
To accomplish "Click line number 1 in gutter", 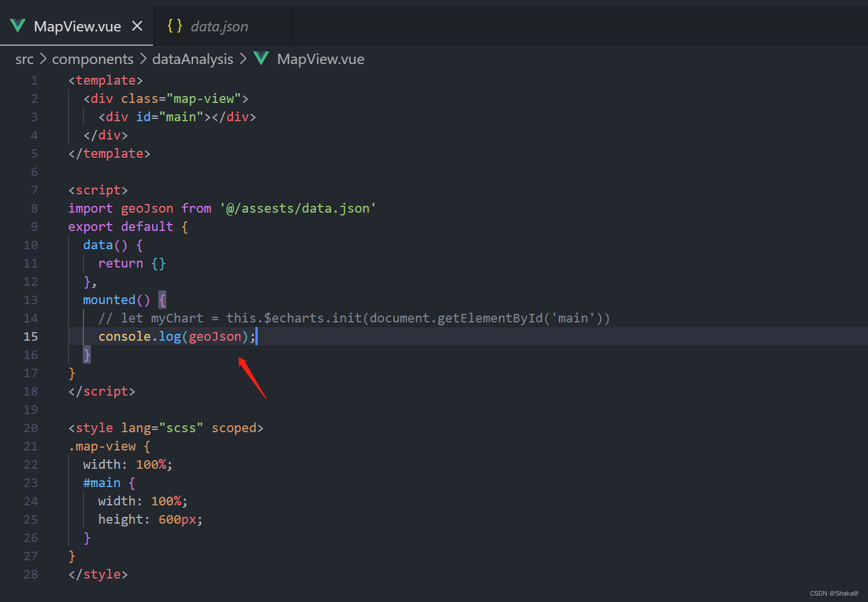I will (x=34, y=81).
